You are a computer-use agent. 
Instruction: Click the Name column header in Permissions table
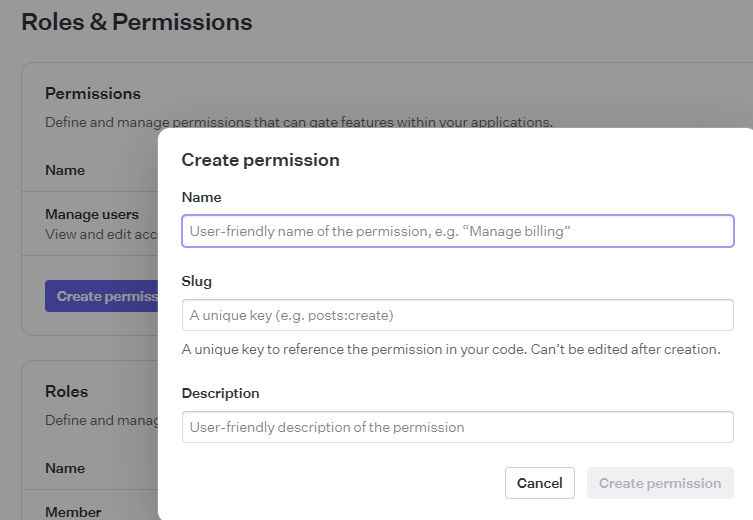point(65,170)
